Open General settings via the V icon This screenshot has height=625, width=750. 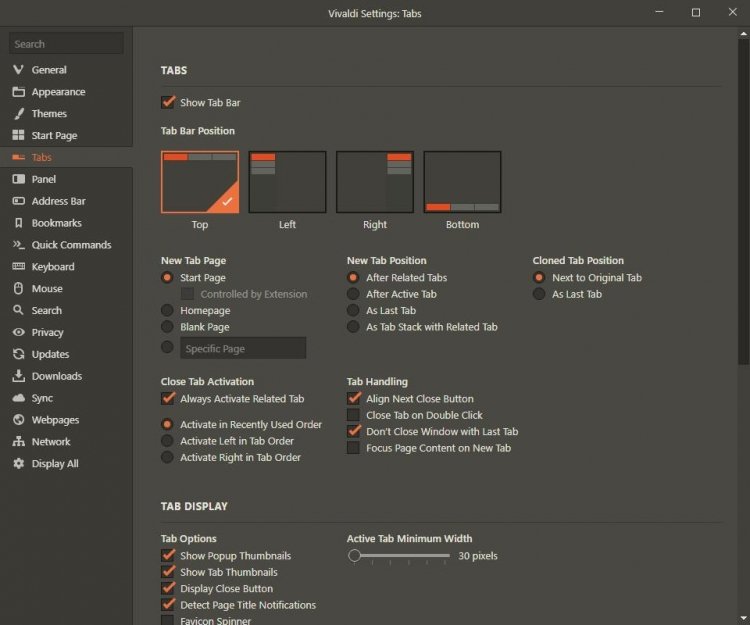18,69
